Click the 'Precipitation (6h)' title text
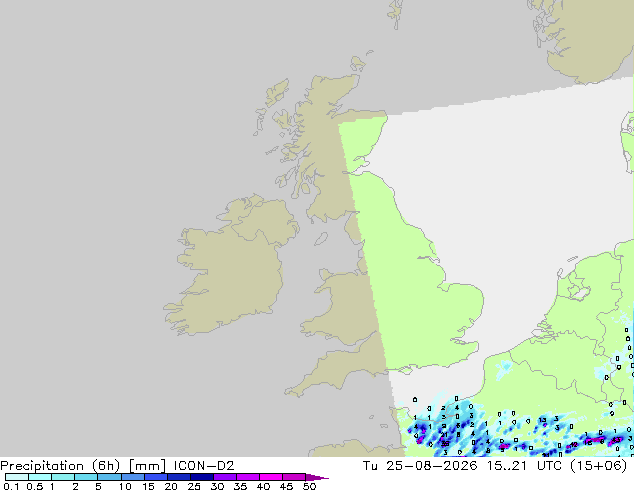The height and width of the screenshot is (490, 634). click(x=60, y=466)
